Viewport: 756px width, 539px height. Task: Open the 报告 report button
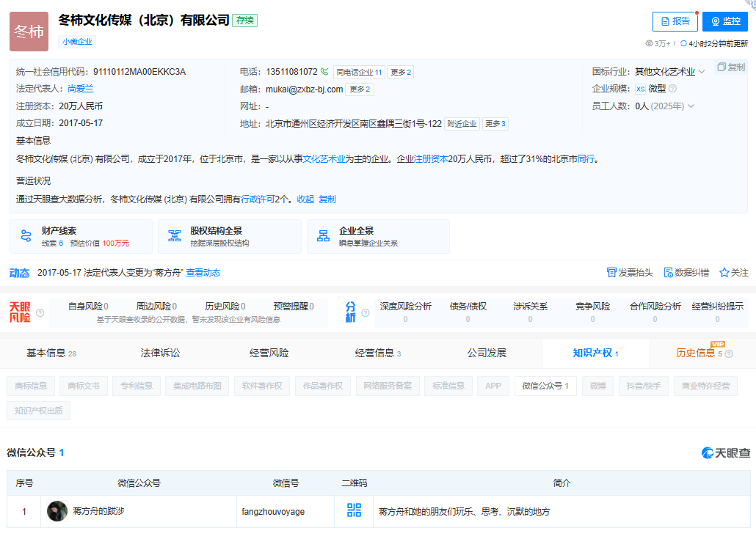[675, 21]
